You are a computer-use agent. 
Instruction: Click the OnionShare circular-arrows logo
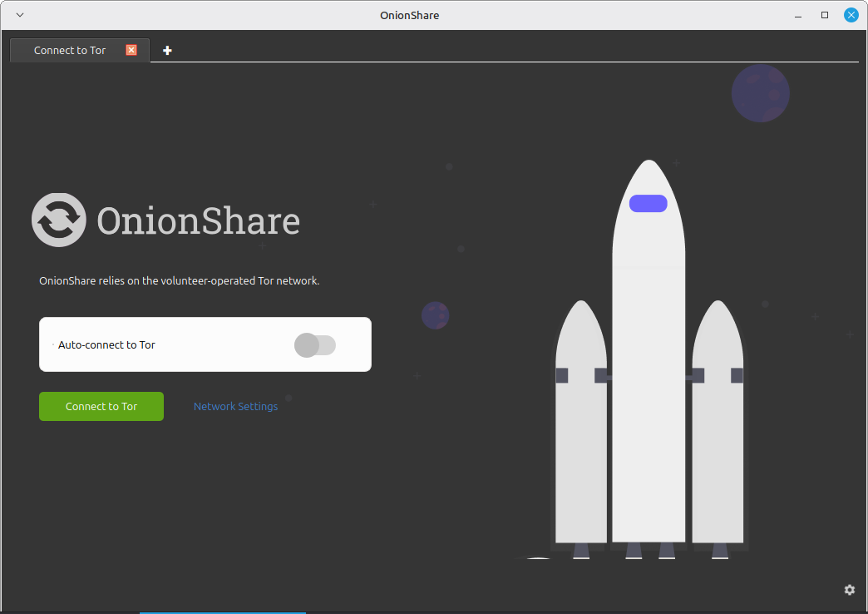tap(58, 220)
